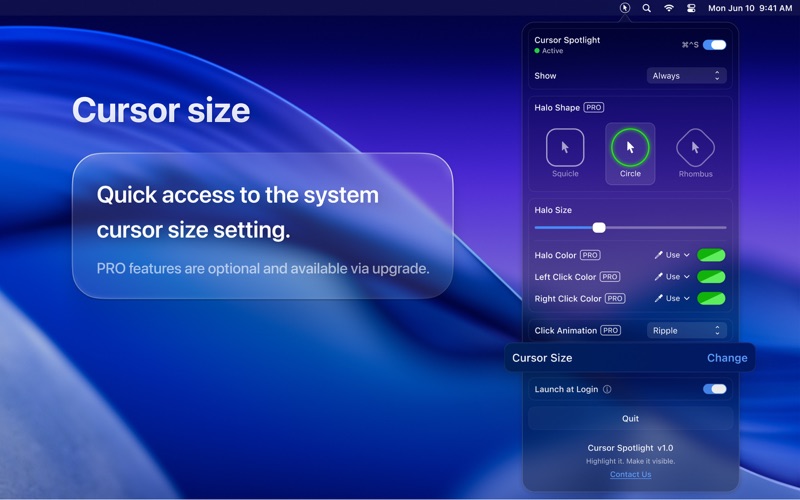Expand the Use dropdown for Halo Color
Viewport: 800px width, 500px height.
tap(678, 255)
